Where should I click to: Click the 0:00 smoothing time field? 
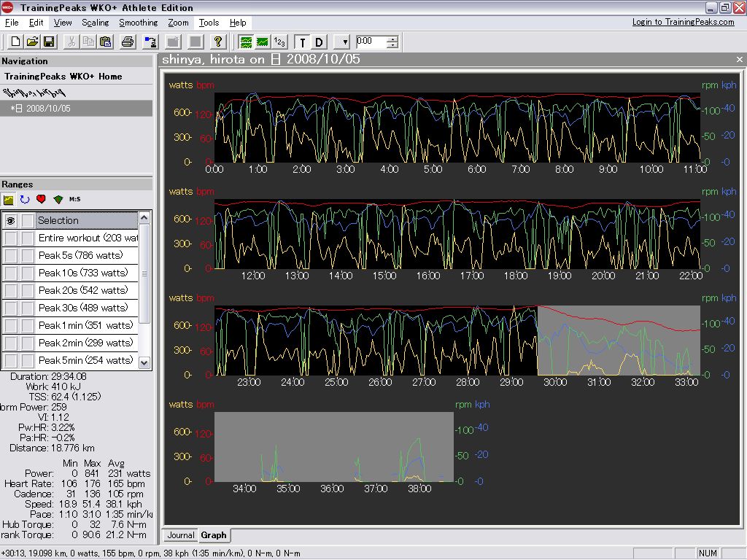pos(371,42)
